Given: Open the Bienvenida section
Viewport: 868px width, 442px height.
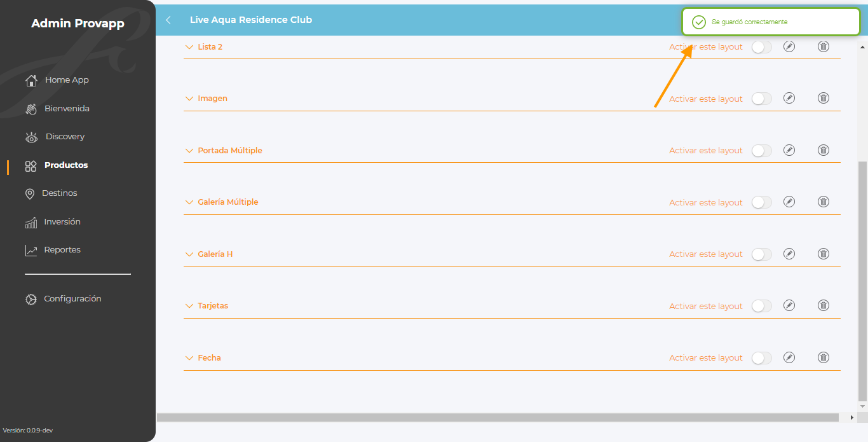Looking at the screenshot, I should pyautogui.click(x=67, y=109).
